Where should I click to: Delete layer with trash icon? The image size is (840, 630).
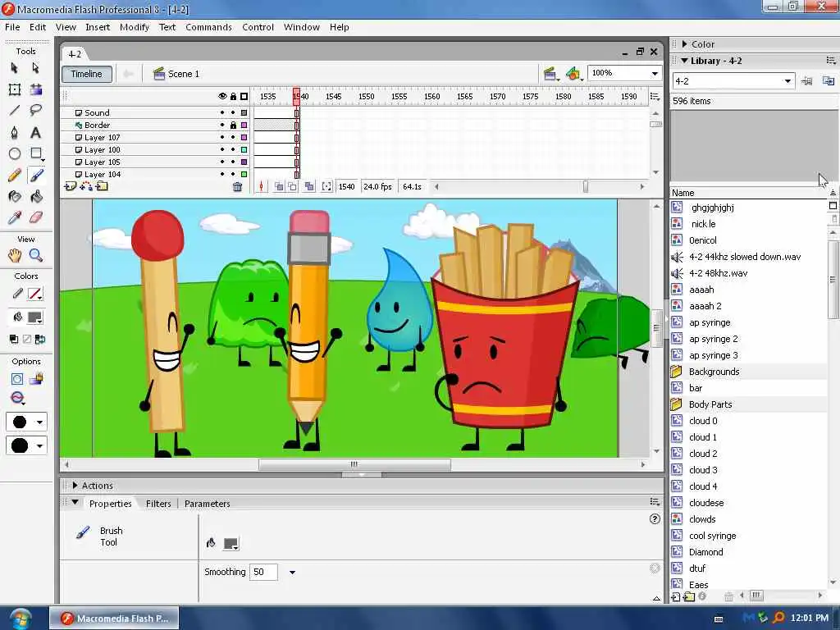237,187
